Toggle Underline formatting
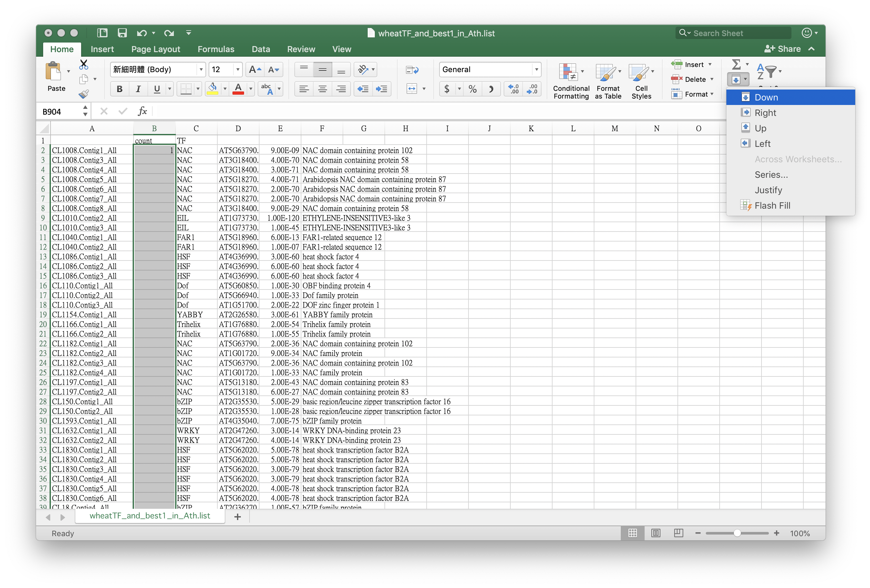The image size is (870, 588). tap(157, 89)
